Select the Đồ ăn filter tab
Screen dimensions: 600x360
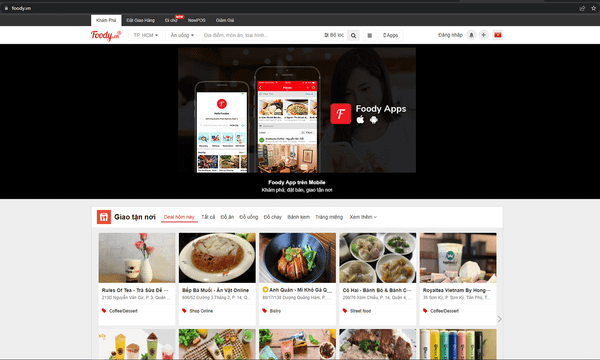[x=227, y=217]
